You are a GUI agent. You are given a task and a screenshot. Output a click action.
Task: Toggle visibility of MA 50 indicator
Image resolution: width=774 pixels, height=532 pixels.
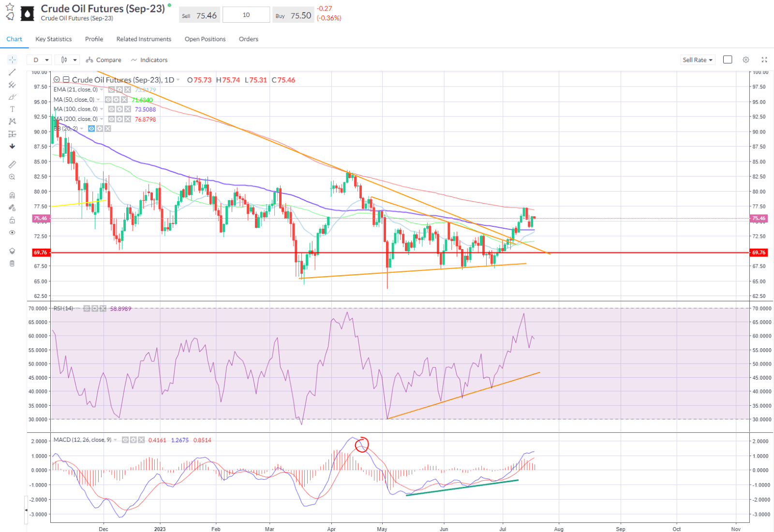coord(108,100)
